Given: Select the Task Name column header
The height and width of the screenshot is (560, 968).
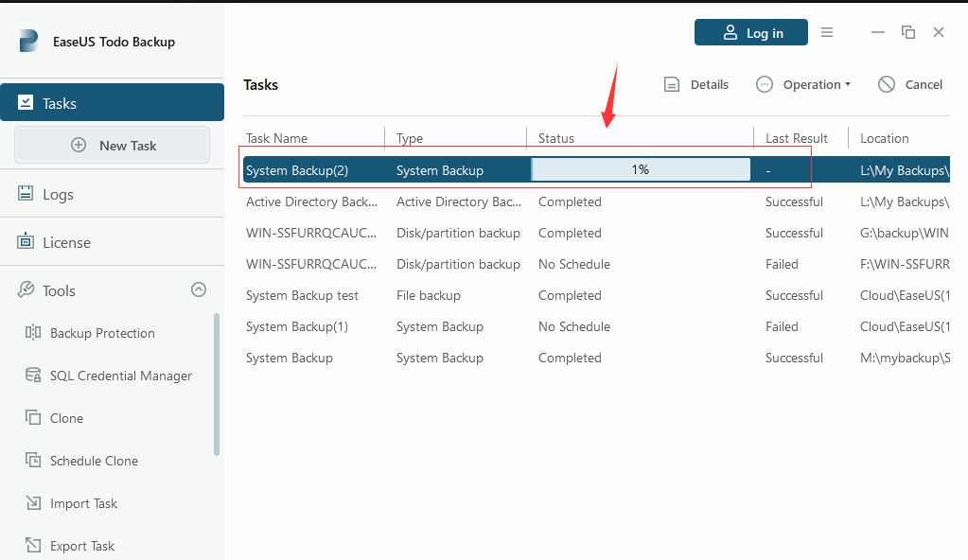Looking at the screenshot, I should [276, 138].
